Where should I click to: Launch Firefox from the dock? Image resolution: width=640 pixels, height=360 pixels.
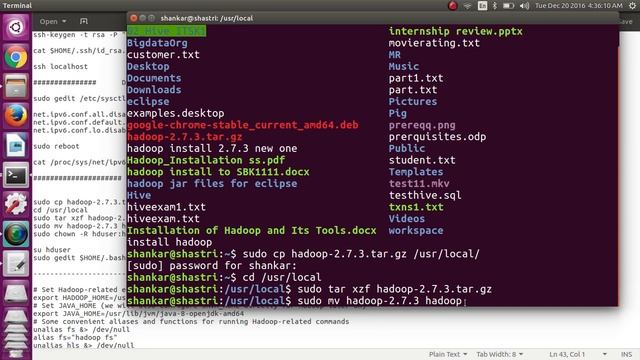[x=16, y=116]
